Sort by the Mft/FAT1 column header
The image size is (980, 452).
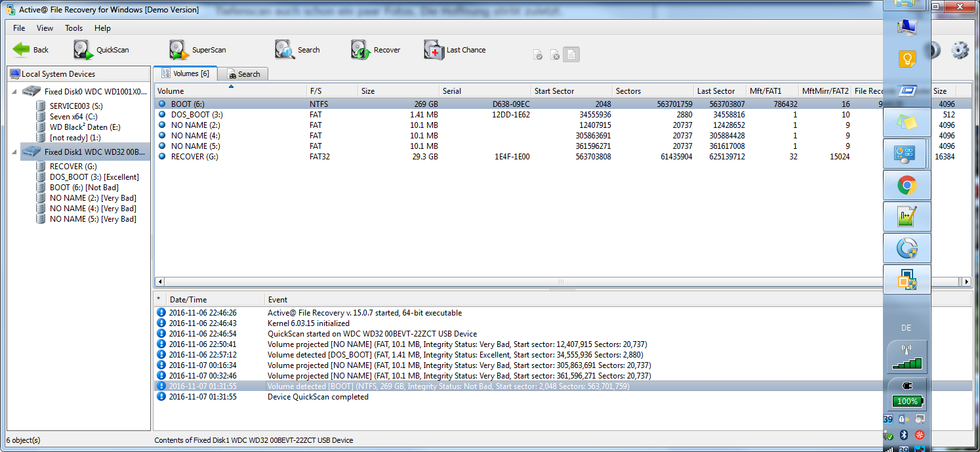[772, 91]
